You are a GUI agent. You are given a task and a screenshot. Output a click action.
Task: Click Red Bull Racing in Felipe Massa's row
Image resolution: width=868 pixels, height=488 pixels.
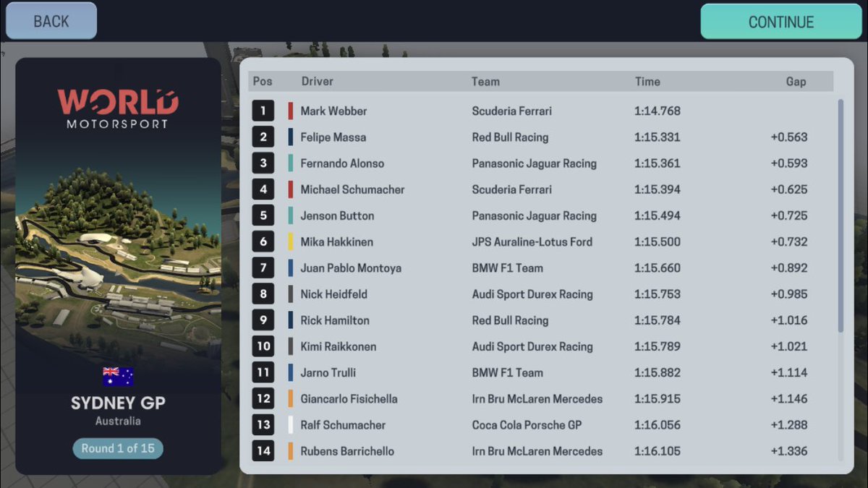tap(510, 137)
